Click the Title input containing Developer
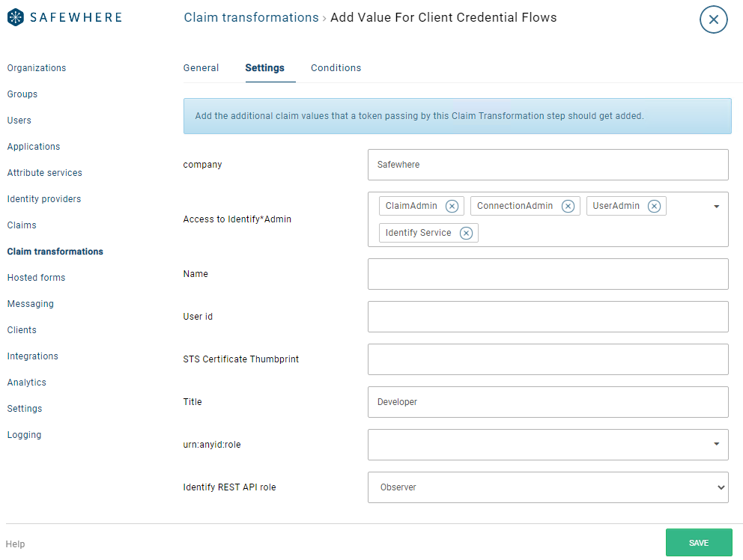The height and width of the screenshot is (560, 743). (548, 402)
